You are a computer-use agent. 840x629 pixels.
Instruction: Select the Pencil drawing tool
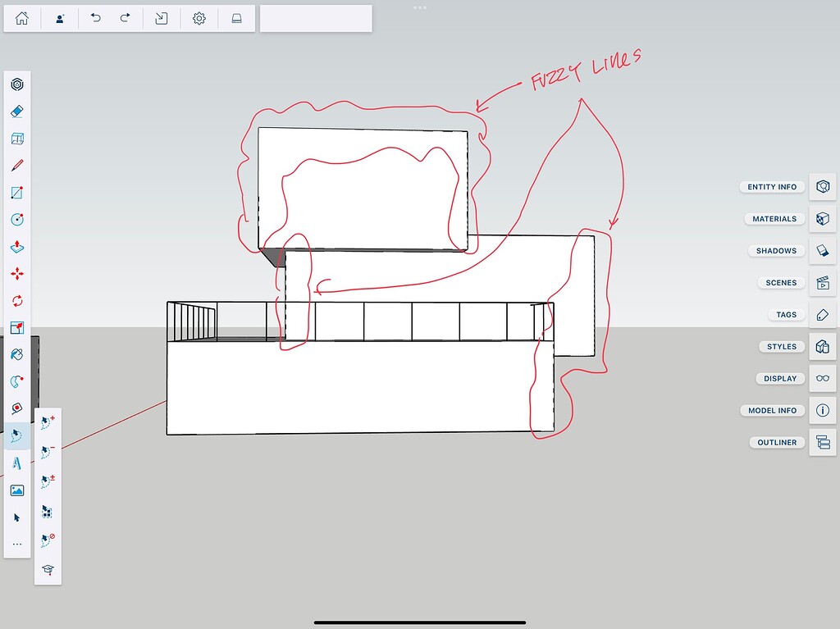coord(17,165)
